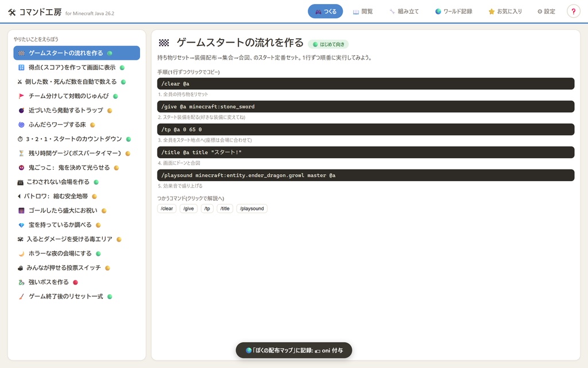Open /tp command explanation chip
The width and height of the screenshot is (588, 368).
click(x=207, y=209)
